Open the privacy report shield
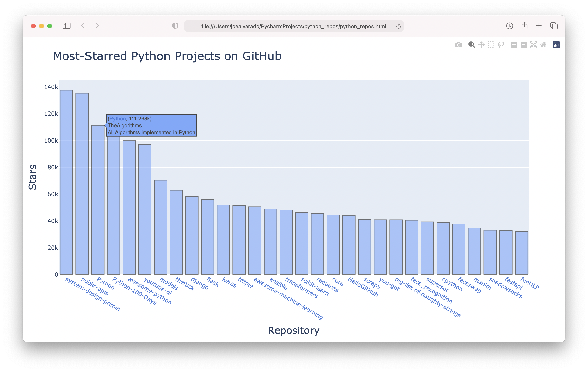 pos(175,26)
